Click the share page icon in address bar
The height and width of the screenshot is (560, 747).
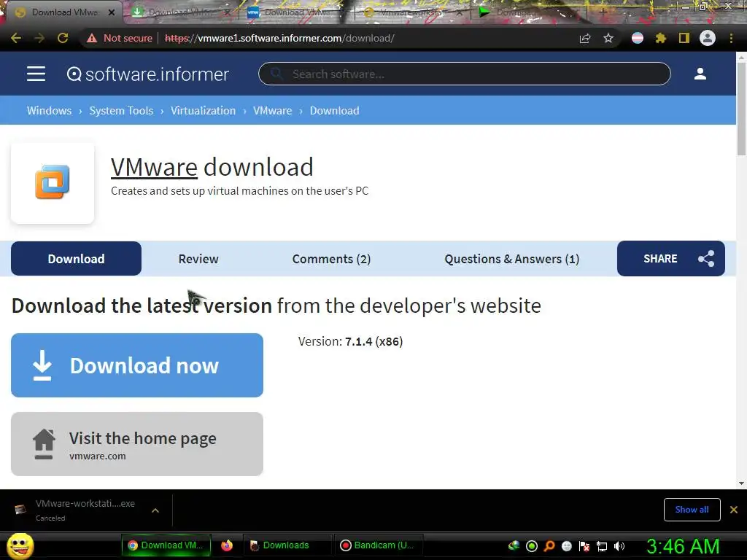tap(585, 38)
